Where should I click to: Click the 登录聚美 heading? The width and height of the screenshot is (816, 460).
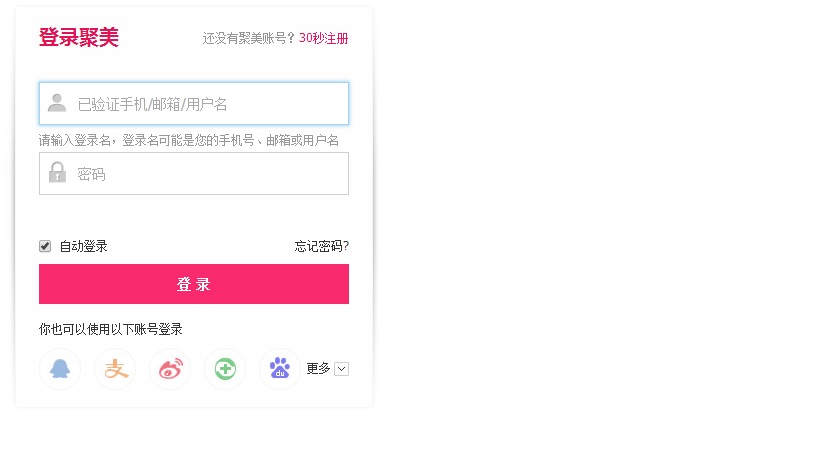[x=79, y=37]
